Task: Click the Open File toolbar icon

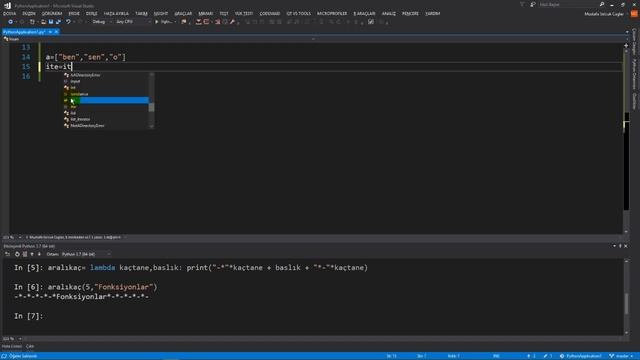Action: point(43,22)
